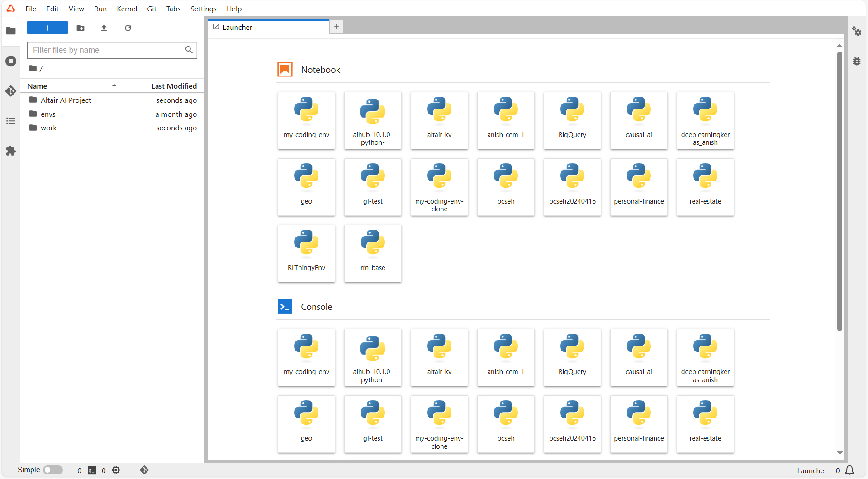Image resolution: width=868 pixels, height=479 pixels.
Task: Launch pcseh Console
Action: [506, 424]
